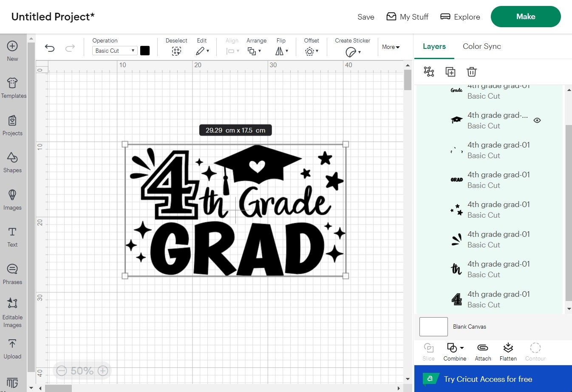Open the Phrases panel
Screen dimensions: 572x392
pos(12,274)
